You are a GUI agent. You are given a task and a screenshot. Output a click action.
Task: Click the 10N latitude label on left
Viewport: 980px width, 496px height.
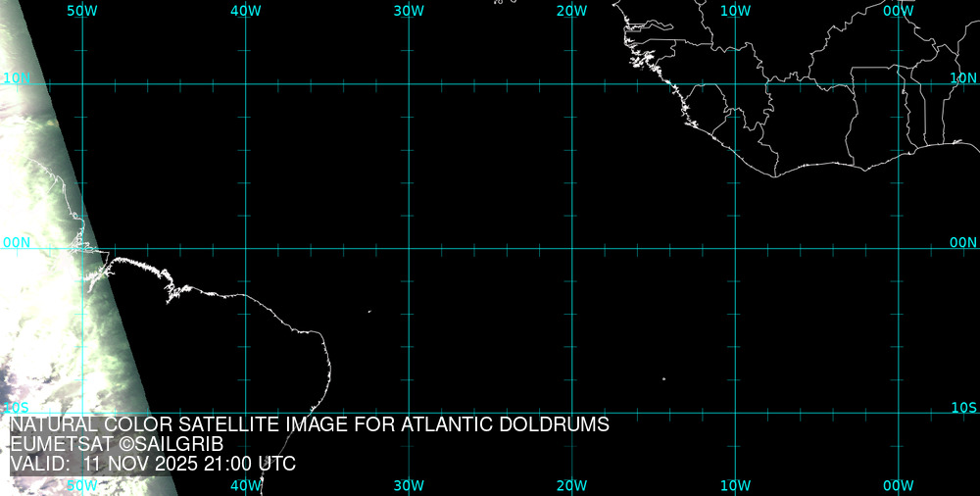coord(17,77)
